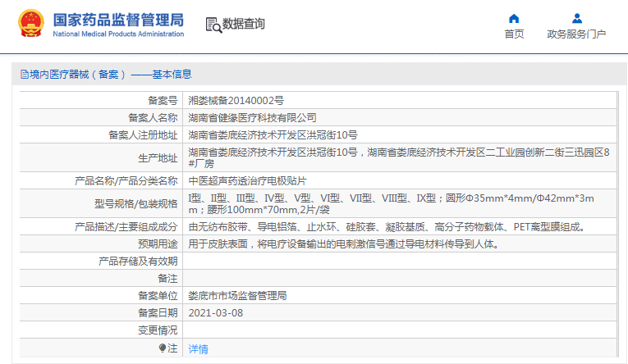
Task: Go to 首页 text link
Action: click(x=514, y=34)
